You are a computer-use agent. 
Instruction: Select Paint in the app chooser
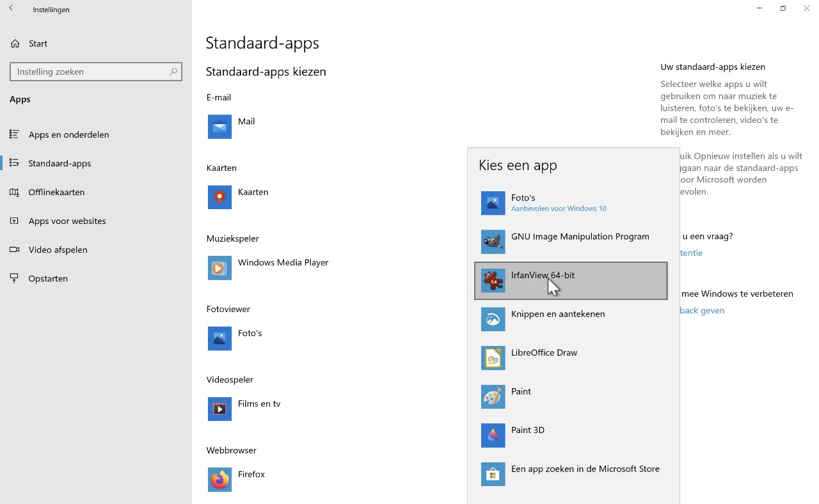click(x=571, y=397)
